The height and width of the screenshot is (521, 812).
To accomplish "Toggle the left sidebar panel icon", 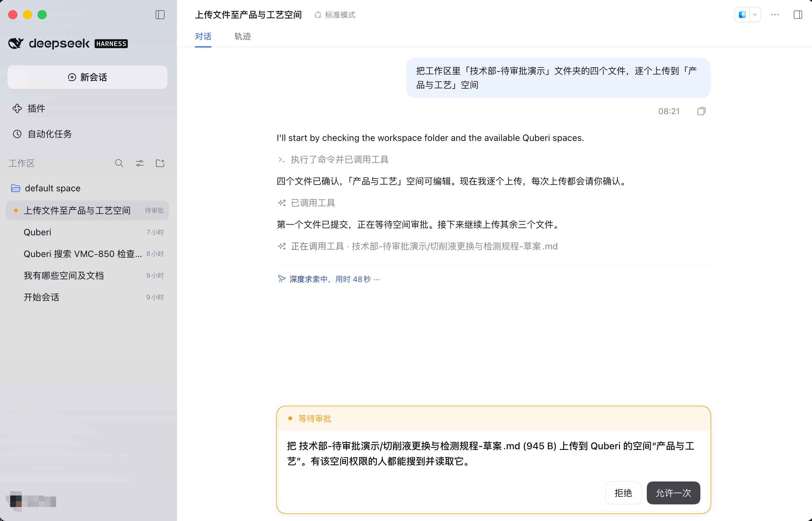I will [x=160, y=15].
